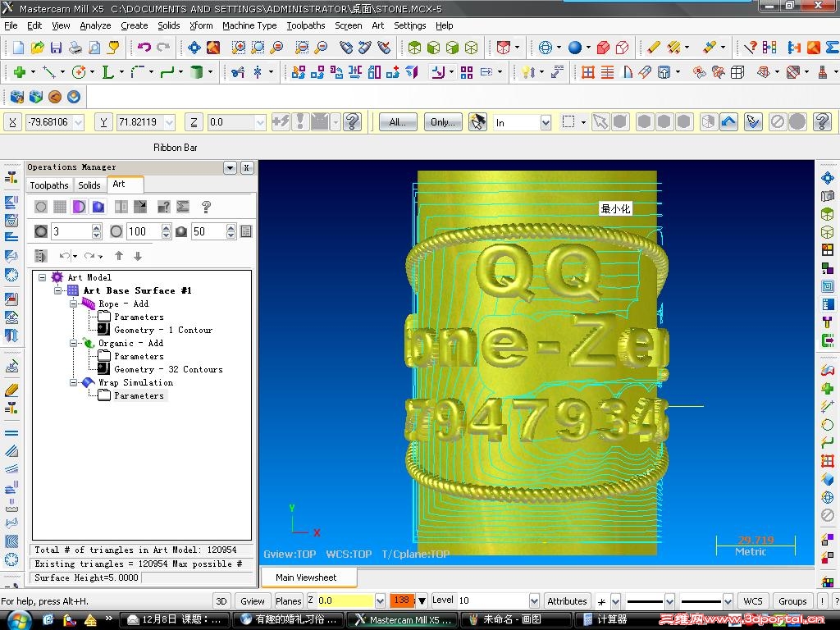Select Parameters under Wrap Simulation

[139, 395]
